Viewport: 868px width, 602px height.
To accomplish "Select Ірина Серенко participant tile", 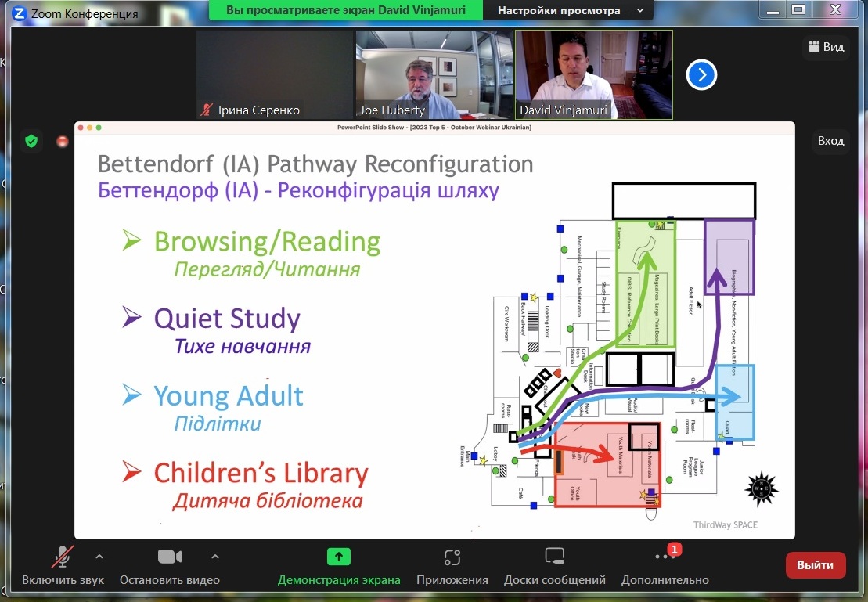I will (x=274, y=74).
